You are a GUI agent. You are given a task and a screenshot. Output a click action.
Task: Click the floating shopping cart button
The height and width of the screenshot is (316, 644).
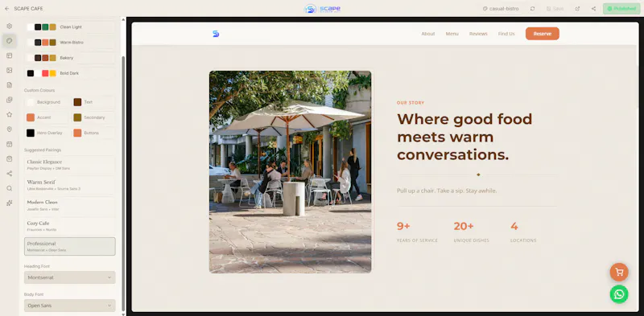[x=619, y=272]
